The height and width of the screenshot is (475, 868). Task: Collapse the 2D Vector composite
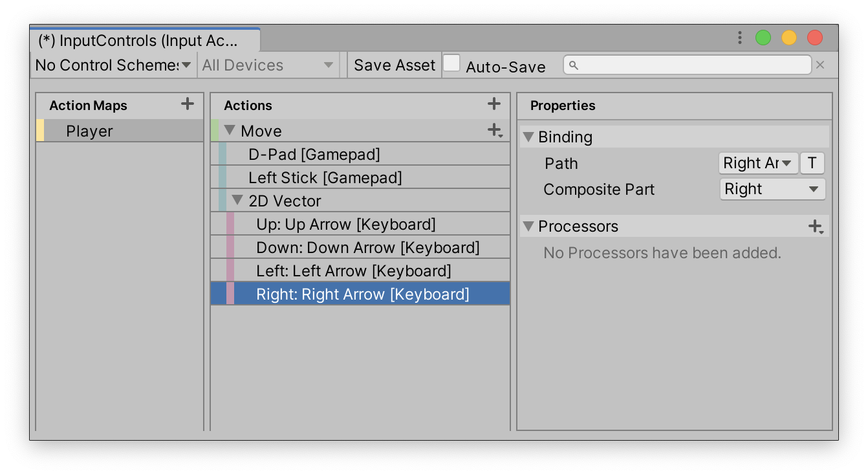coord(237,201)
